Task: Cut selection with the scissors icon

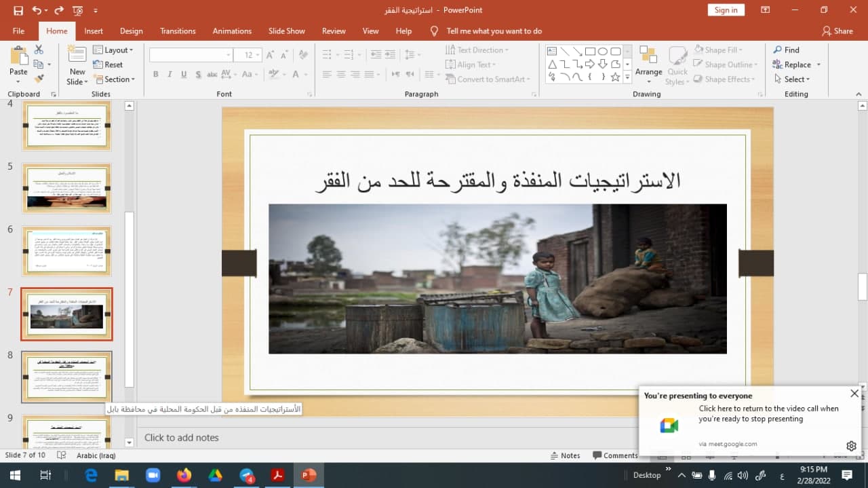Action: 39,50
